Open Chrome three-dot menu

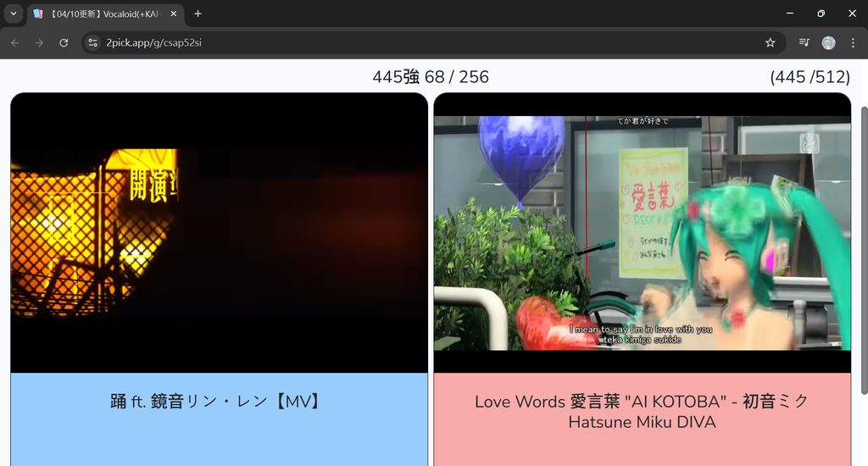[x=853, y=42]
